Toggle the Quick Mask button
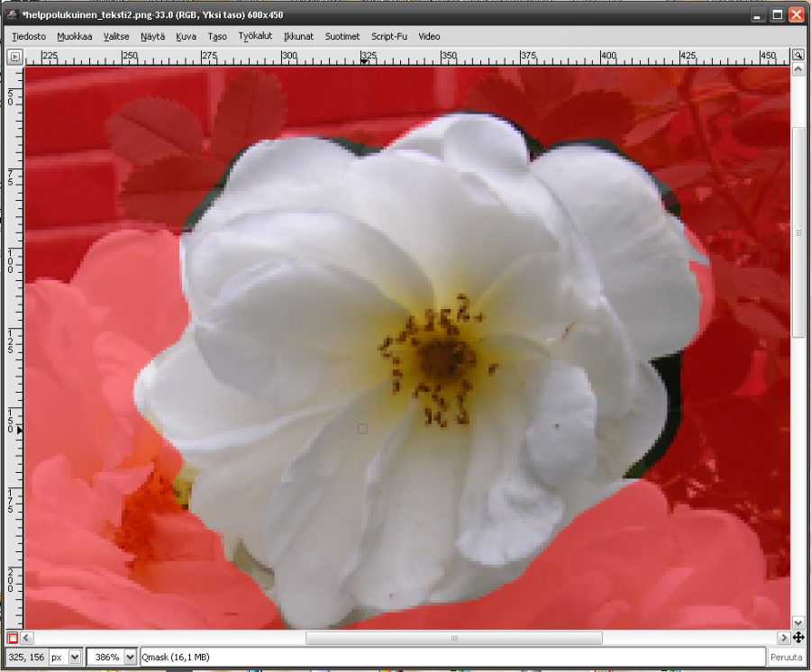Screen dimensions: 811x672 click(x=13, y=638)
